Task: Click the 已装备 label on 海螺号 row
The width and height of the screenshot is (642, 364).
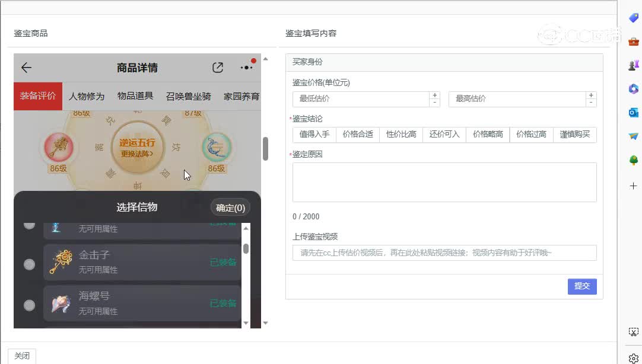Action: 223,303
